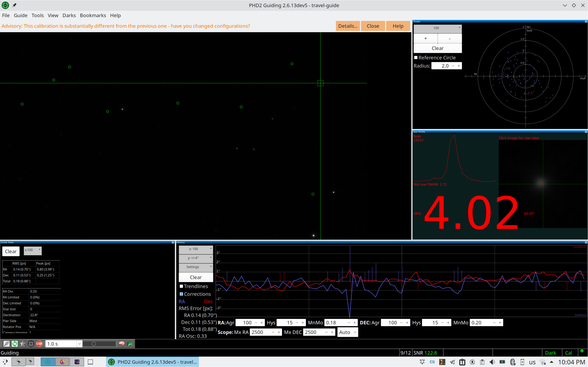Open the brain advanced settings icon
This screenshot has height=367, width=588.
click(122, 344)
